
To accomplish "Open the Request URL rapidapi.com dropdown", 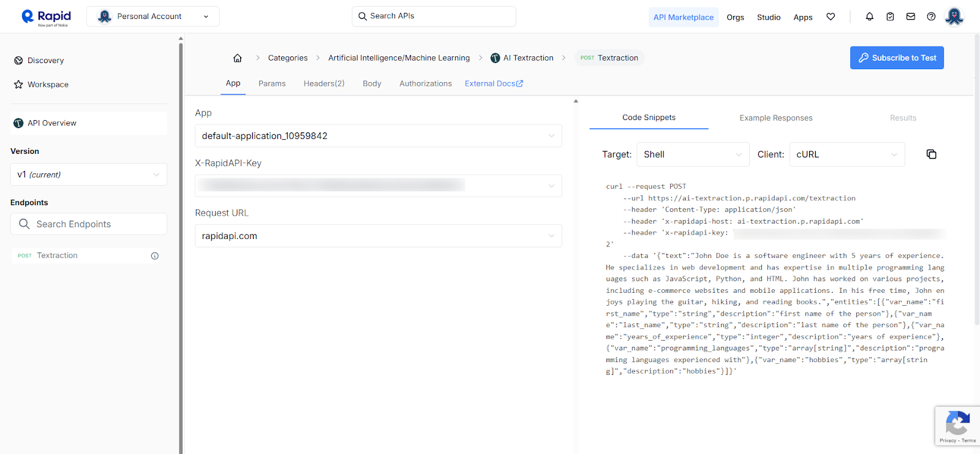I will 379,236.
